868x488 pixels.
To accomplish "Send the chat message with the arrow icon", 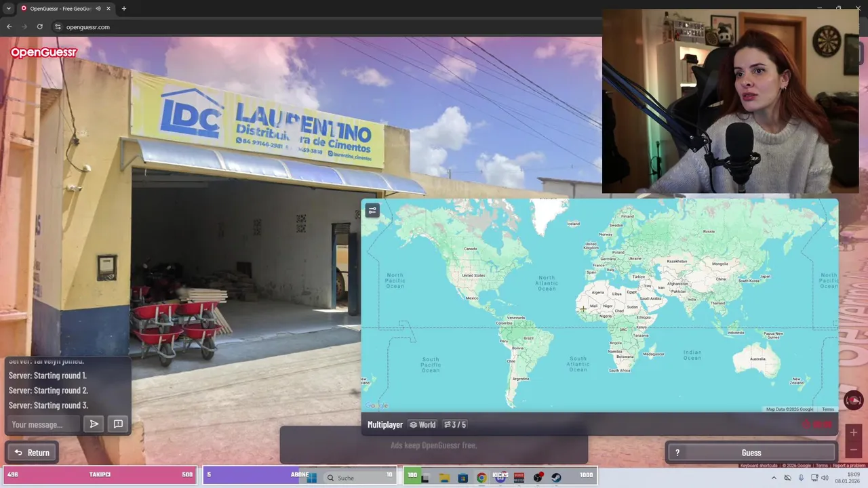I will 94,424.
